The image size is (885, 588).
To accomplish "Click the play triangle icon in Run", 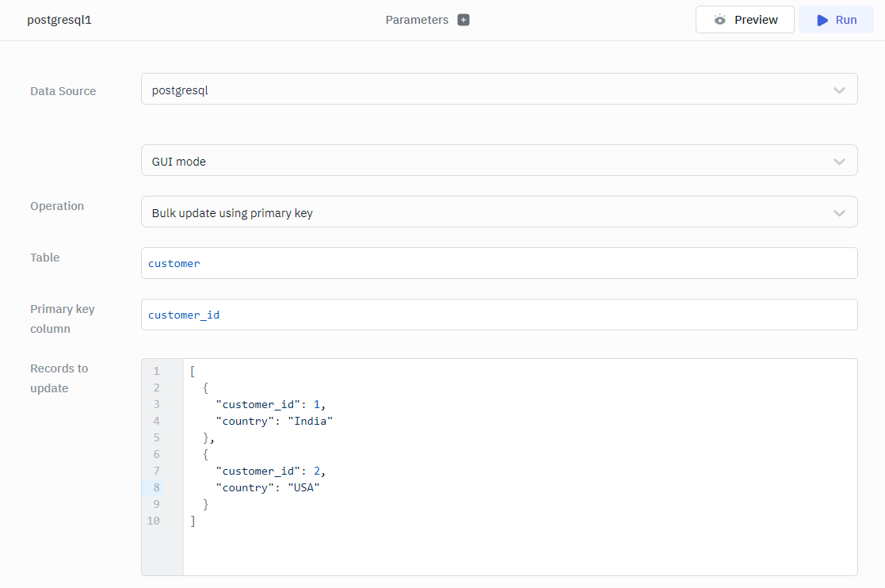I will 822,20.
